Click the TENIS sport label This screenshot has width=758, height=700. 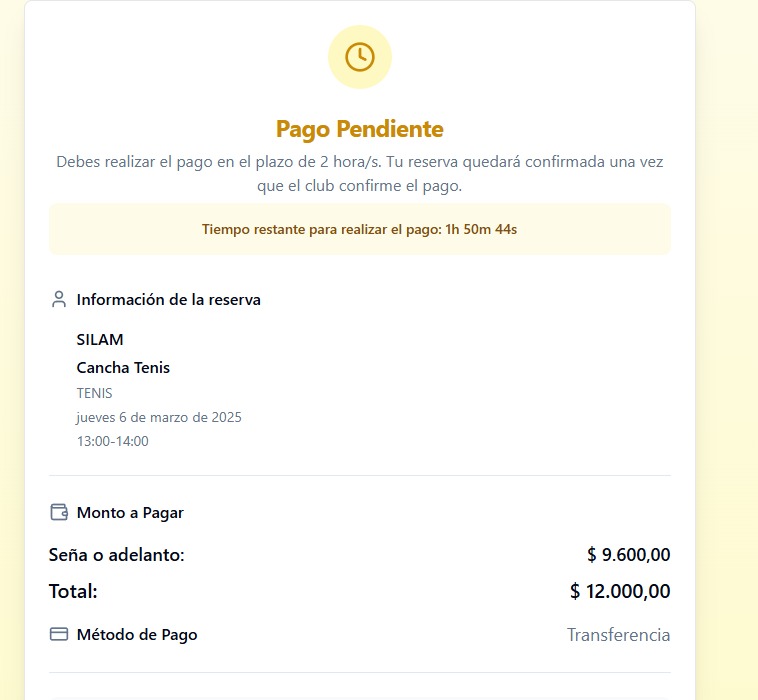(x=94, y=393)
